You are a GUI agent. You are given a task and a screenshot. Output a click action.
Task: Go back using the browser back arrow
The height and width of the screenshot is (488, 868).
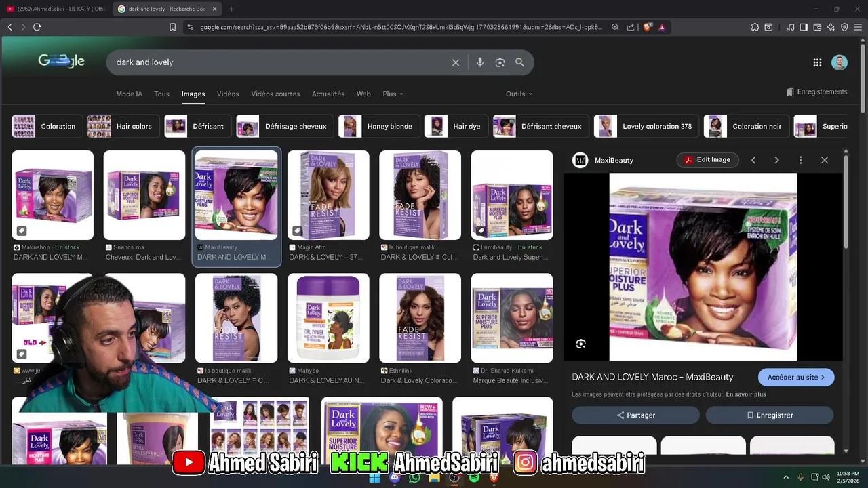(x=10, y=27)
